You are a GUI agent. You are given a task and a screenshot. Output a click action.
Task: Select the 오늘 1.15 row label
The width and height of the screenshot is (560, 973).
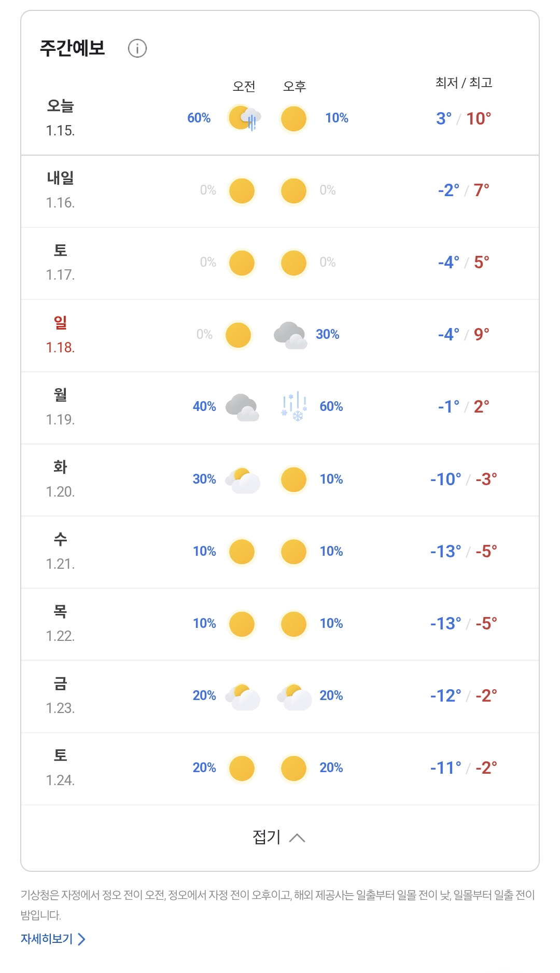[61, 118]
